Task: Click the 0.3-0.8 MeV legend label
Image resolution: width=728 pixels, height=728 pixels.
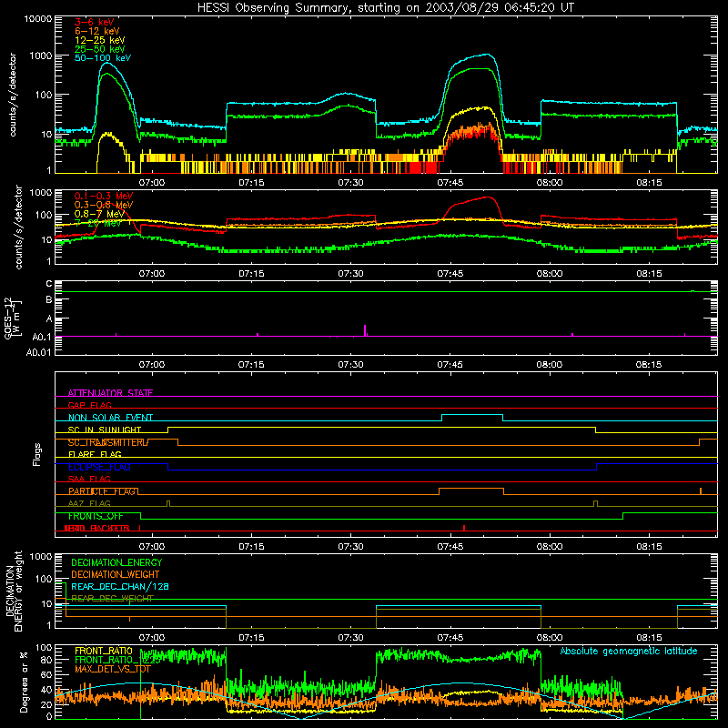Action: tap(104, 205)
